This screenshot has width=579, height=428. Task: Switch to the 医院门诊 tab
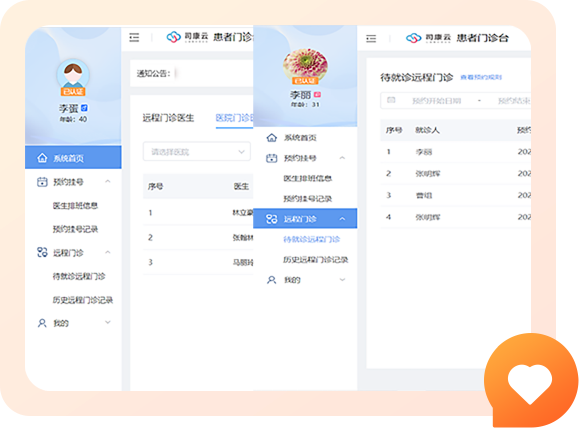[x=234, y=118]
